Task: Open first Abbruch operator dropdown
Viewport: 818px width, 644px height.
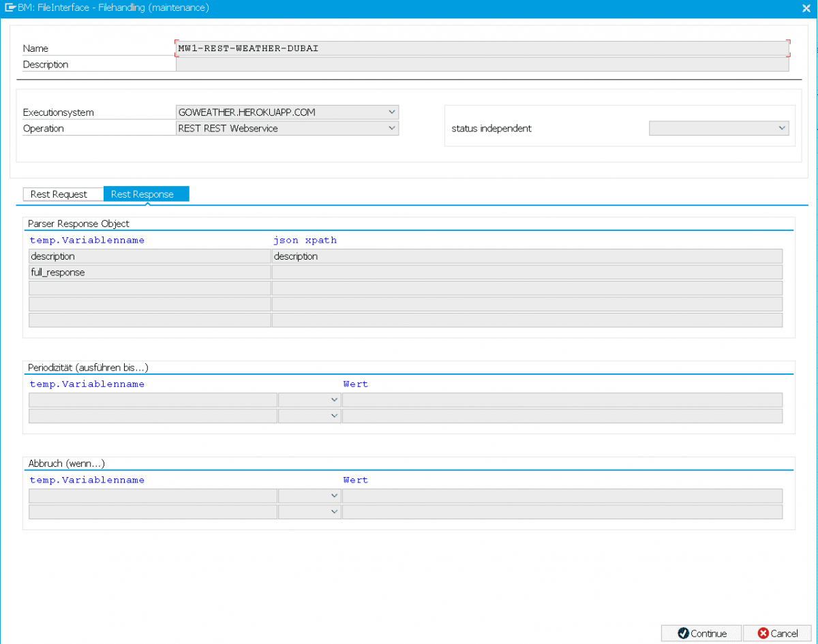Action: click(334, 495)
